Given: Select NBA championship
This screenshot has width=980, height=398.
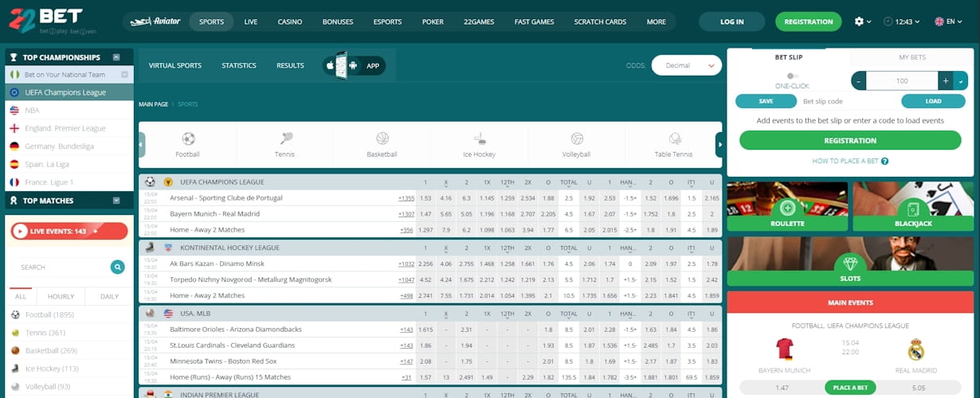Looking at the screenshot, I should pyautogui.click(x=69, y=111).
